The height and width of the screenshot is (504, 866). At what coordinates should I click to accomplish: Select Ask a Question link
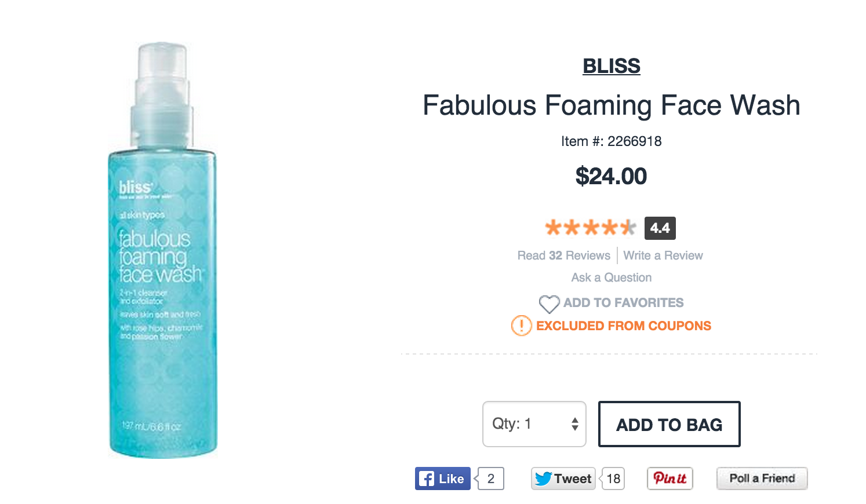pos(611,277)
